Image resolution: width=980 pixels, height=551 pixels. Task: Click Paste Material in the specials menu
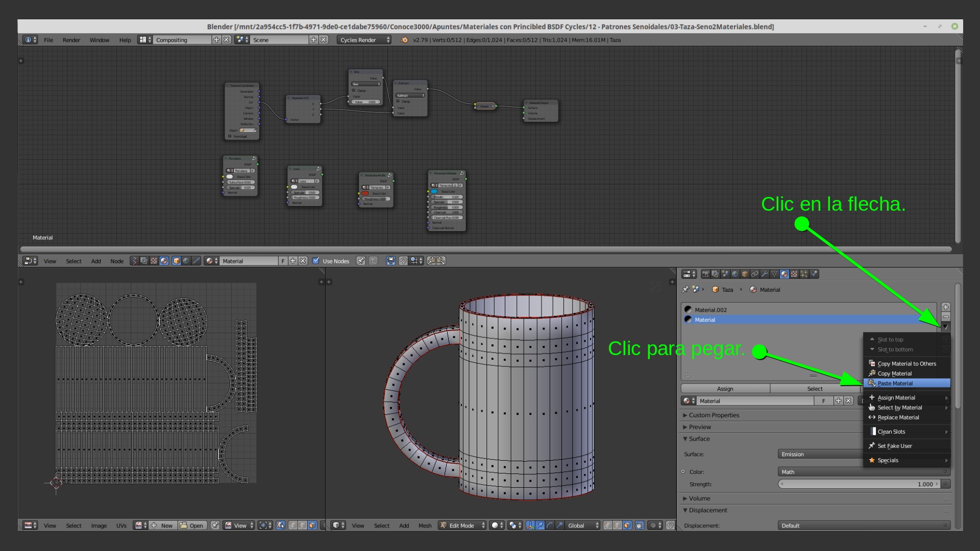[907, 383]
